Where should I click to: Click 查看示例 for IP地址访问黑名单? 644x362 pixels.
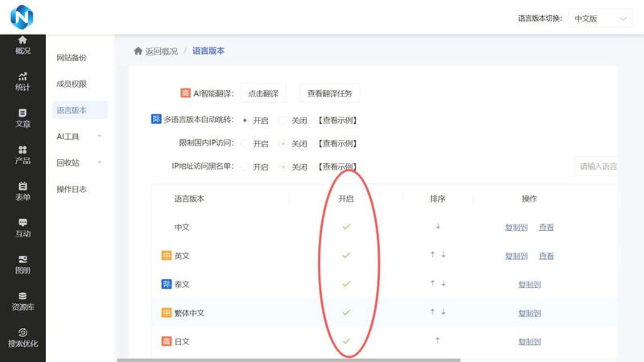(x=337, y=167)
